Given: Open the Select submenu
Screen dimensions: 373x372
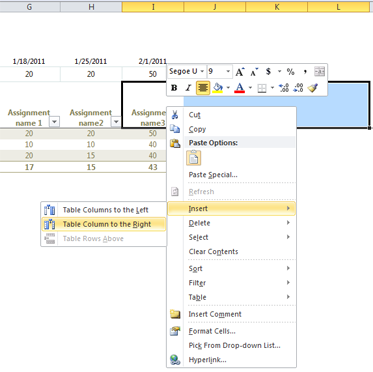Looking at the screenshot, I should click(231, 237).
